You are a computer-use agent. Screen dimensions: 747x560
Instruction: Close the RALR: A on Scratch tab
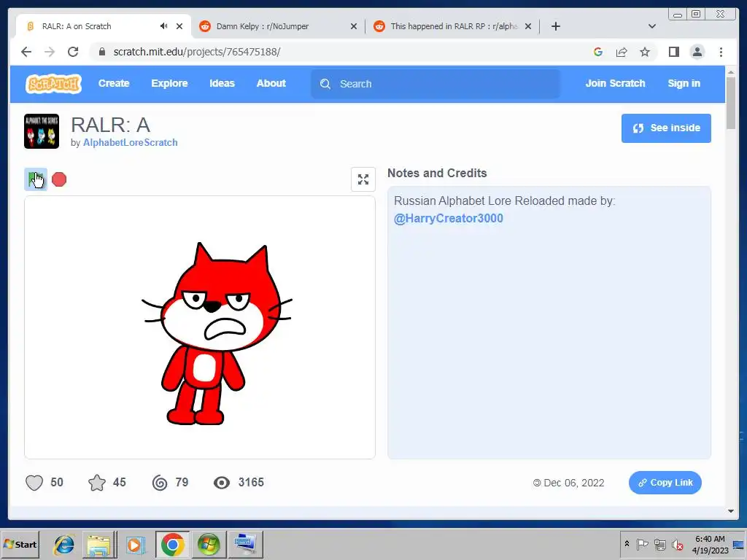179,26
